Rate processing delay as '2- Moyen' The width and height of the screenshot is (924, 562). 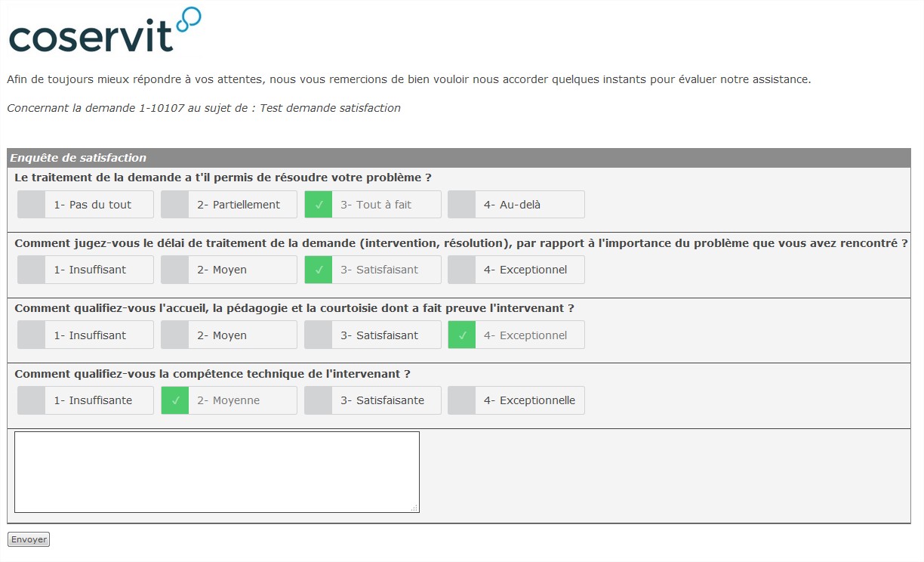click(x=229, y=270)
